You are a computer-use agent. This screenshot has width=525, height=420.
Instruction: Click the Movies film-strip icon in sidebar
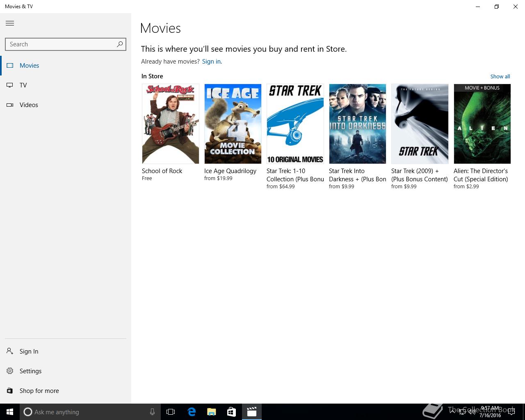pyautogui.click(x=10, y=66)
